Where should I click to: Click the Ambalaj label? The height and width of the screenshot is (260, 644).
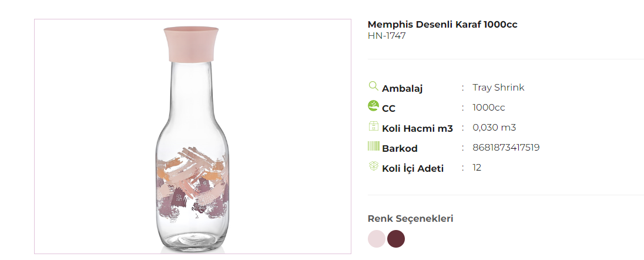(402, 89)
